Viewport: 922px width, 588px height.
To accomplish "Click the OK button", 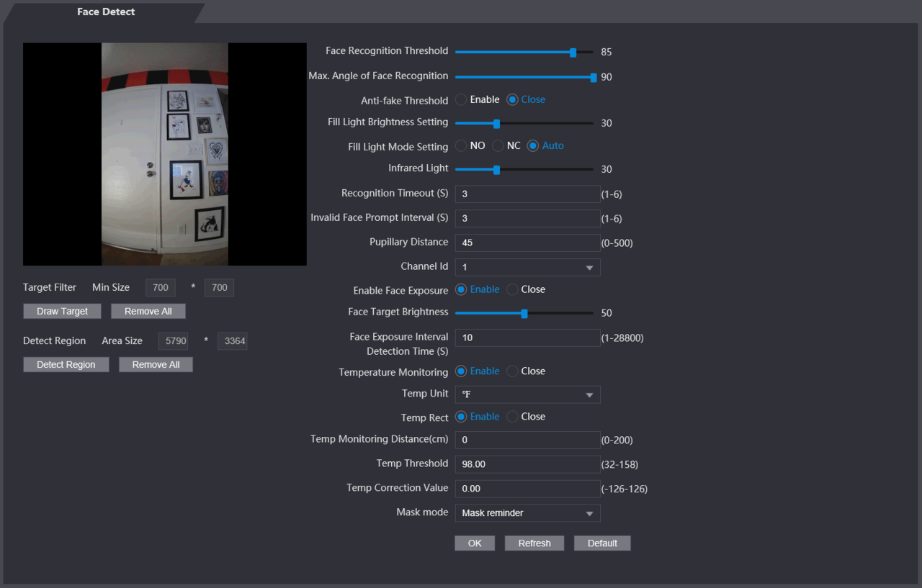I will (x=475, y=543).
